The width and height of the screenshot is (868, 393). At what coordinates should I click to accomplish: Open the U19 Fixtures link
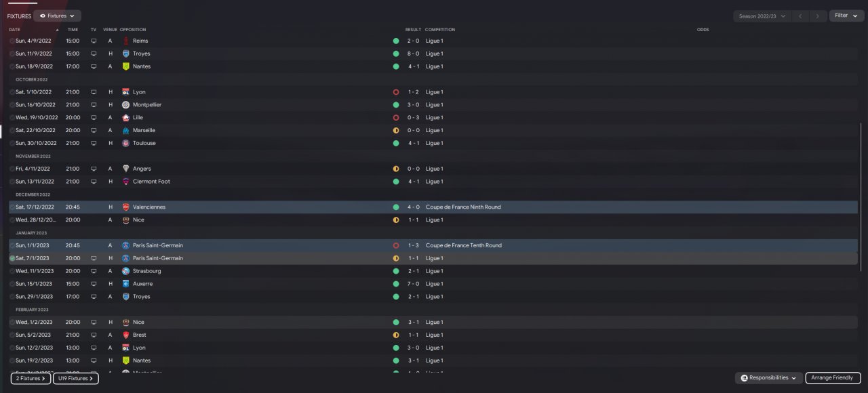(x=75, y=379)
